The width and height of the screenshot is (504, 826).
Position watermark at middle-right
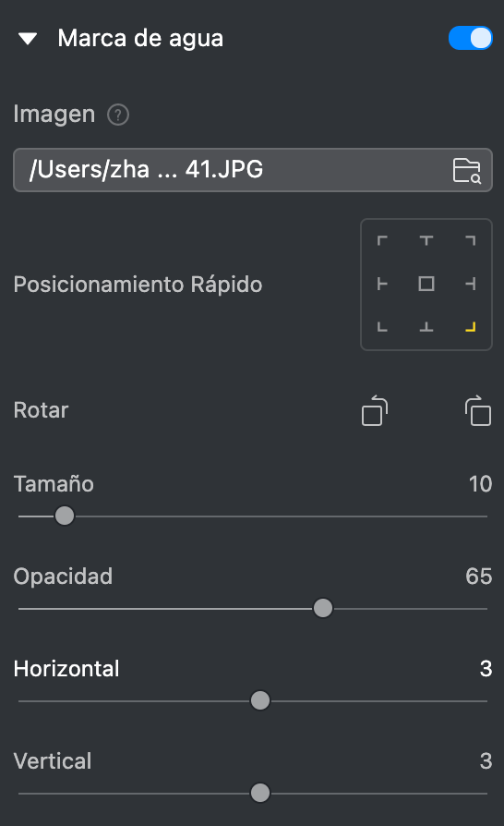[471, 284]
